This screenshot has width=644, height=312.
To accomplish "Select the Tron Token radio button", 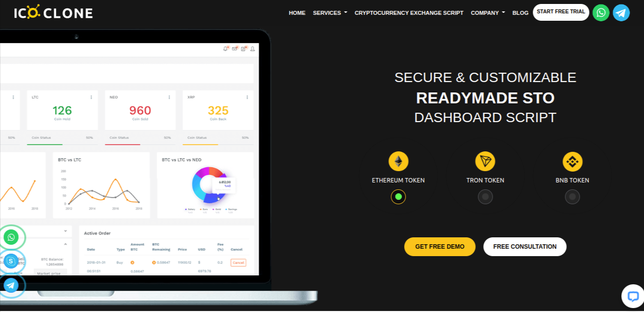I will [485, 197].
